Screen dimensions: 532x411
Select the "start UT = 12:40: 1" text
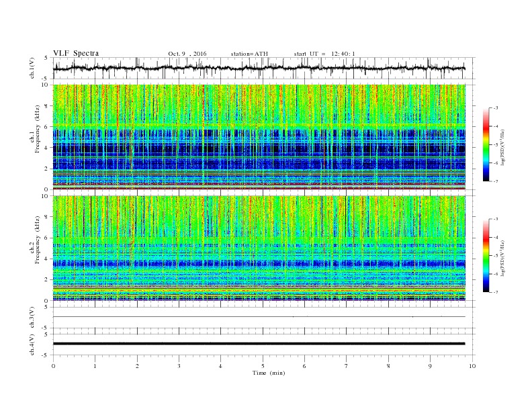pyautogui.click(x=324, y=54)
